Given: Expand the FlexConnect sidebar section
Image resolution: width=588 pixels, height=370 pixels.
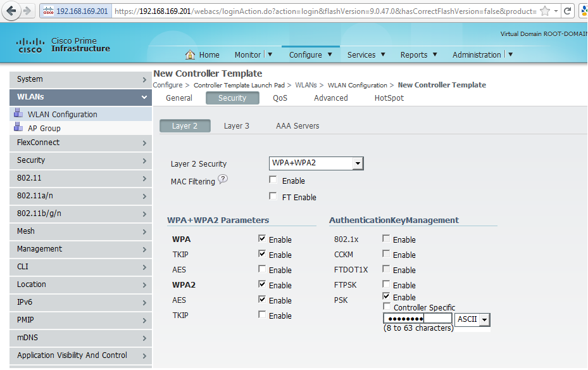Looking at the screenshot, I should (80, 143).
